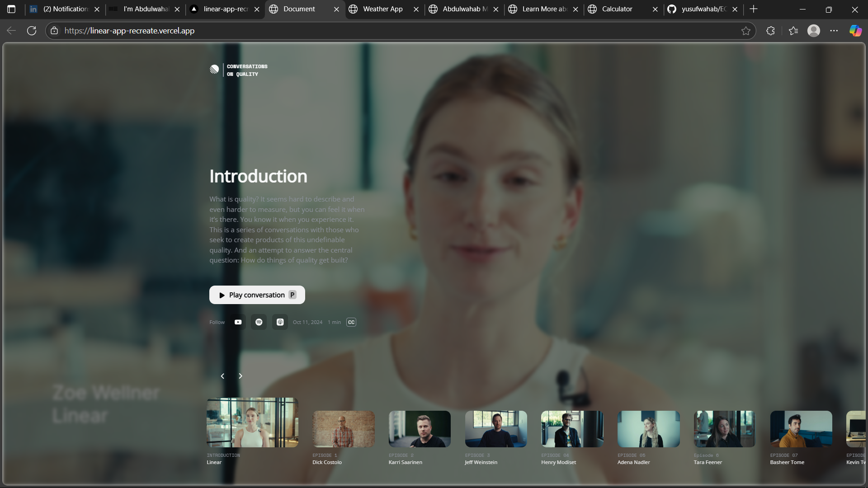The width and height of the screenshot is (868, 488).
Task: Open browser Extensions puzzle icon
Action: (x=771, y=31)
